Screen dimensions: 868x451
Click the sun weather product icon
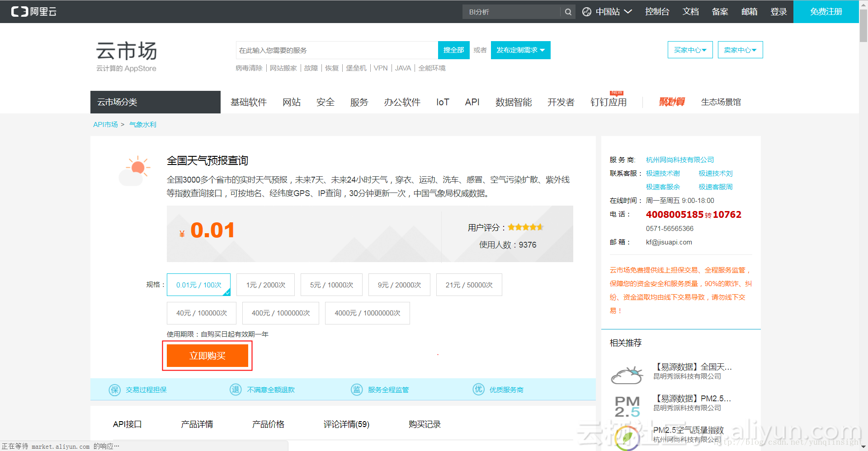click(134, 171)
